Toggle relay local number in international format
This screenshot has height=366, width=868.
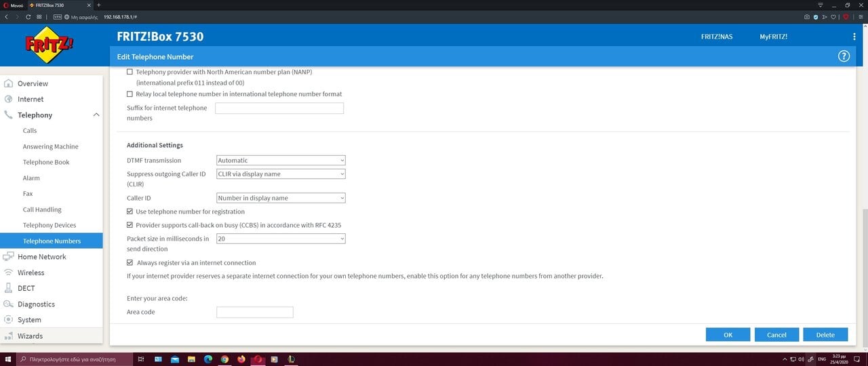(x=130, y=94)
